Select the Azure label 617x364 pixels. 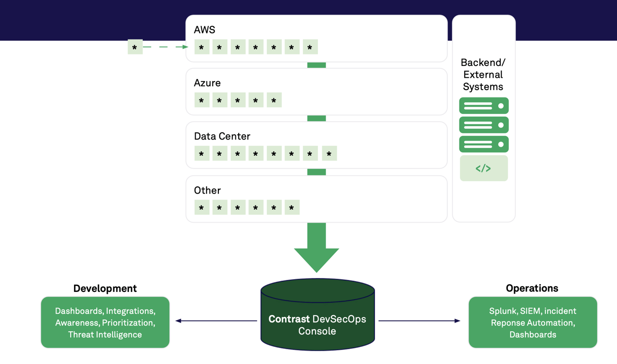click(207, 83)
